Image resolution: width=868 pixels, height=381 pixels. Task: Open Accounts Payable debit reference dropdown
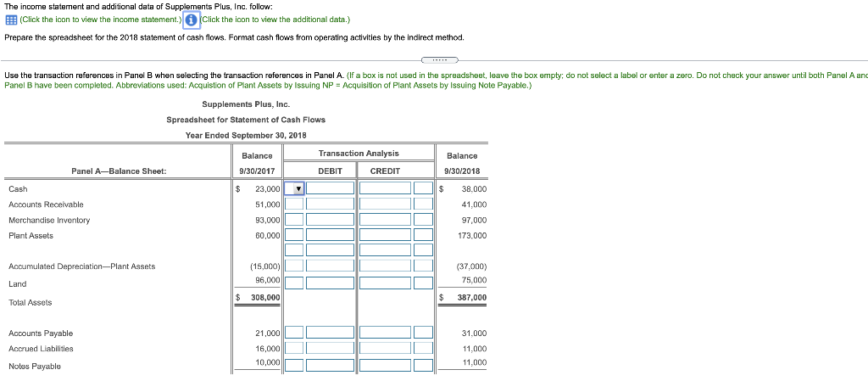(x=294, y=333)
